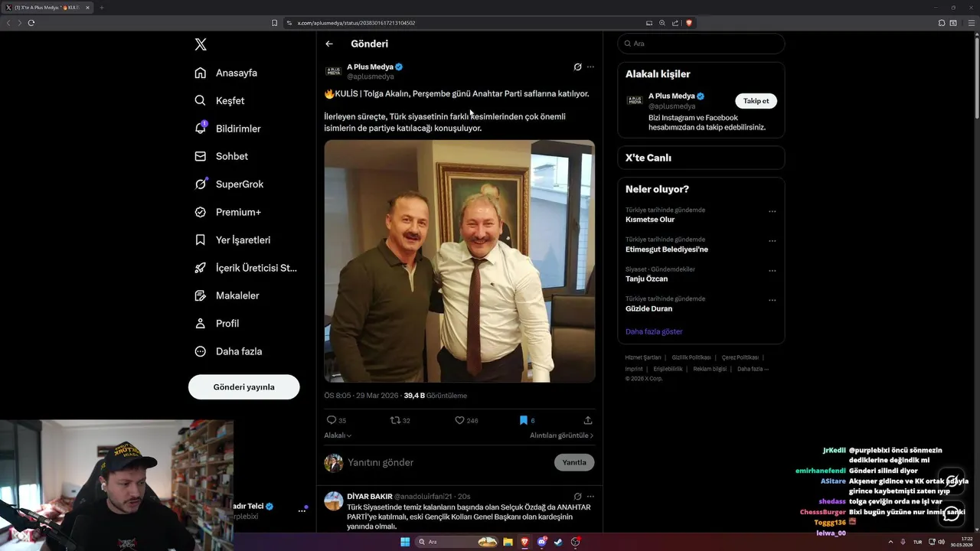The width and height of the screenshot is (980, 551).
Task: Open the Tanju Özcan trend
Action: click(646, 279)
